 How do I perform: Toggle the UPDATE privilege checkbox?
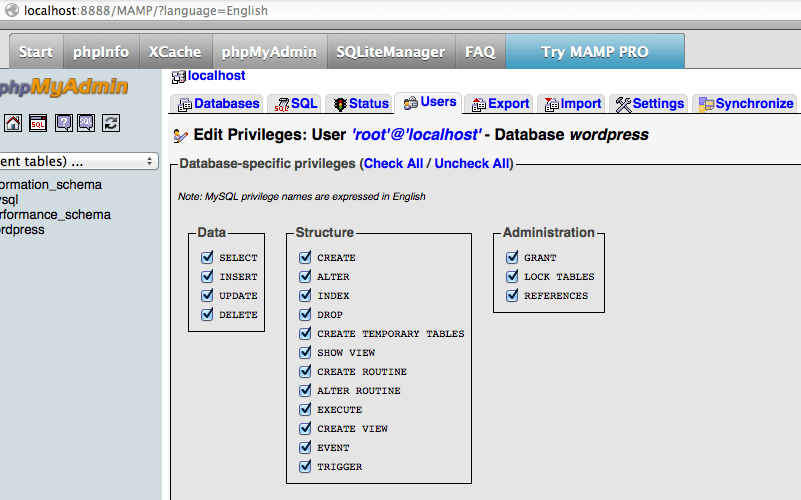pyautogui.click(x=207, y=295)
